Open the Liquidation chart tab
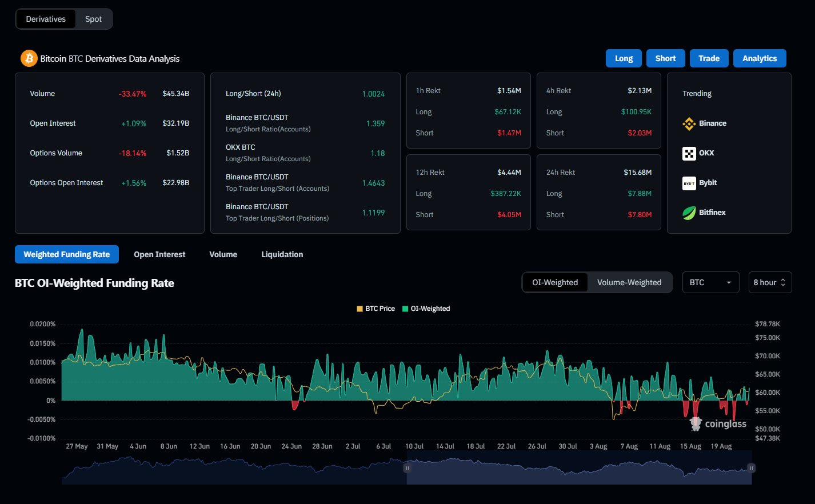815x504 pixels. tap(282, 254)
